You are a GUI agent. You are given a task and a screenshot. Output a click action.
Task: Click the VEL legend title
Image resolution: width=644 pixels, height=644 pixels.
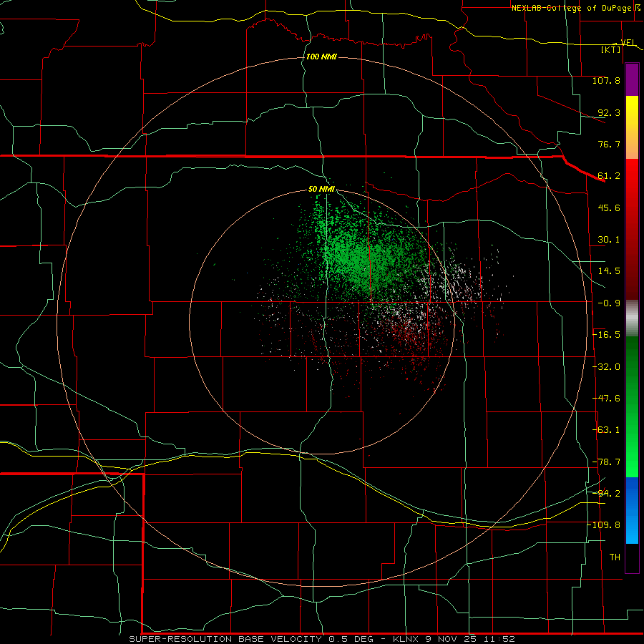628,43
